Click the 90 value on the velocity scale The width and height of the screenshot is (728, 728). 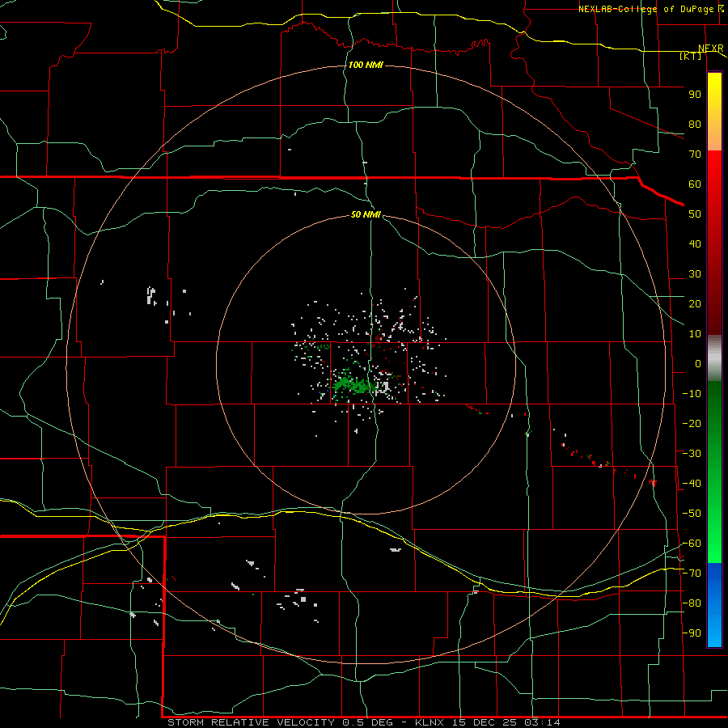point(695,95)
